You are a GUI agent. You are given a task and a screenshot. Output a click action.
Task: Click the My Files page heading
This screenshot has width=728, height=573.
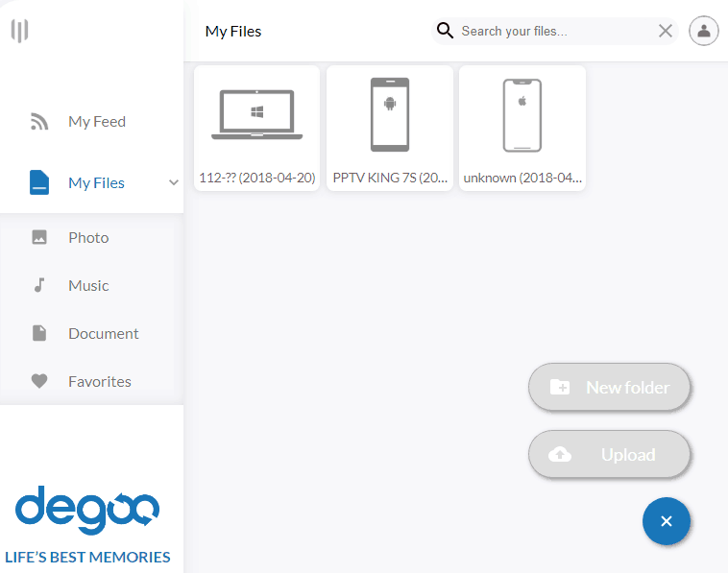233,31
